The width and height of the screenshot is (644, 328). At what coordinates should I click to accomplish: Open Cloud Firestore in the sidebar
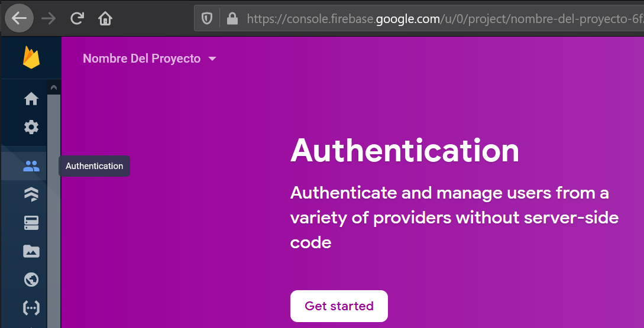[31, 194]
